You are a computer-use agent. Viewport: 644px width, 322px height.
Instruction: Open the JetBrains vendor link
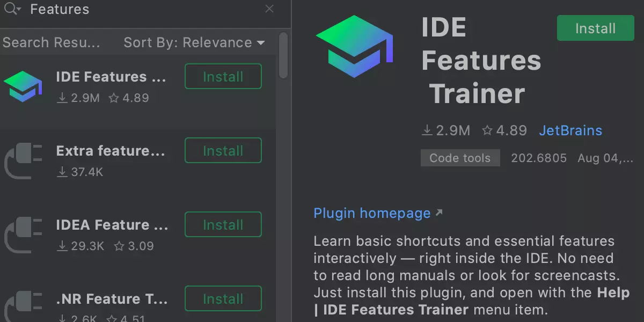570,130
